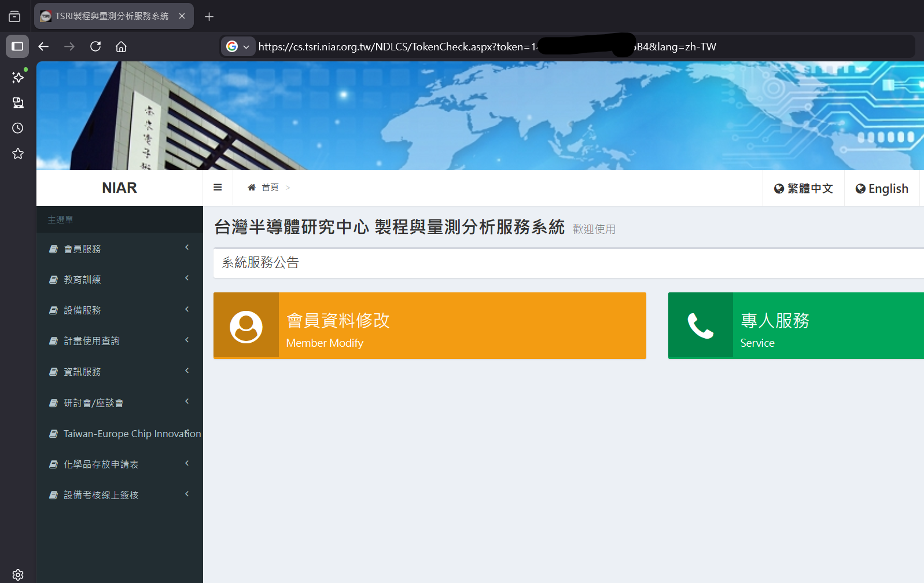This screenshot has height=583, width=924.
Task: Click the 系統服務公告 panel header
Action: click(x=569, y=263)
